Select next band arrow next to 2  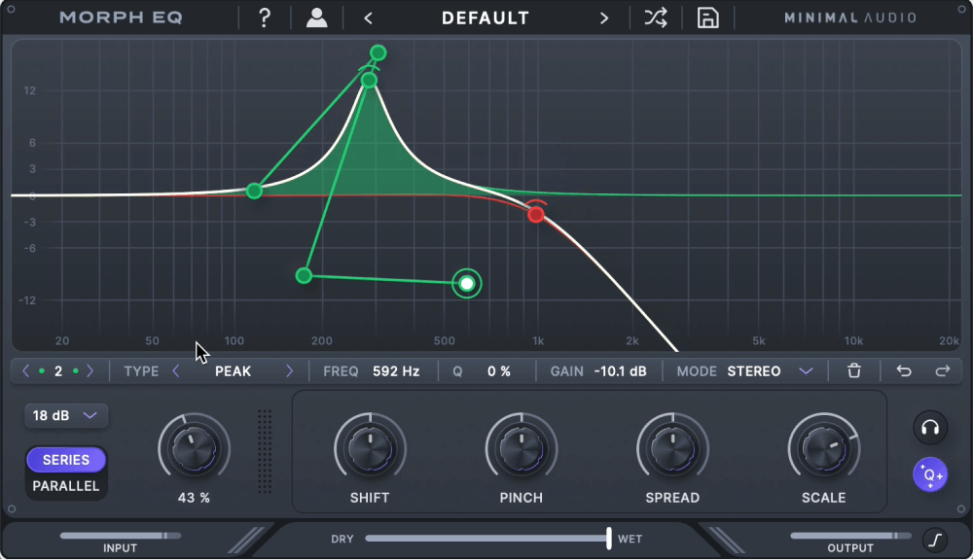pyautogui.click(x=90, y=370)
